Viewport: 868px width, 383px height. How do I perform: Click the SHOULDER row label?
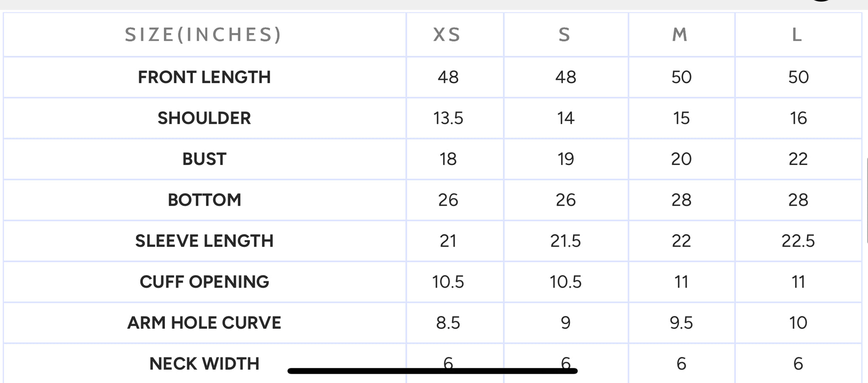click(x=204, y=118)
